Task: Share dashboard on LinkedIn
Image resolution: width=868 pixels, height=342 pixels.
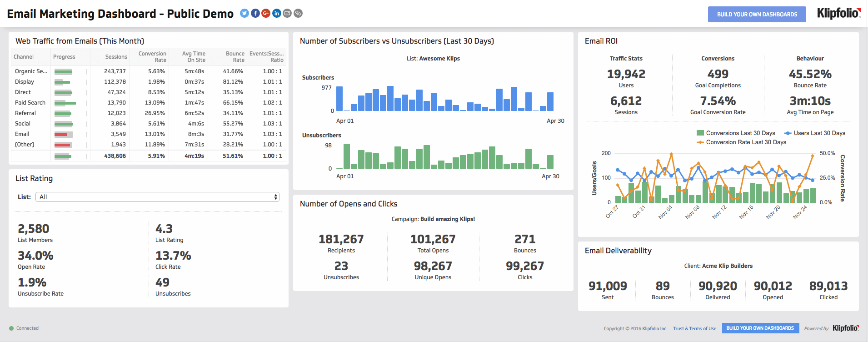Action: (x=277, y=13)
